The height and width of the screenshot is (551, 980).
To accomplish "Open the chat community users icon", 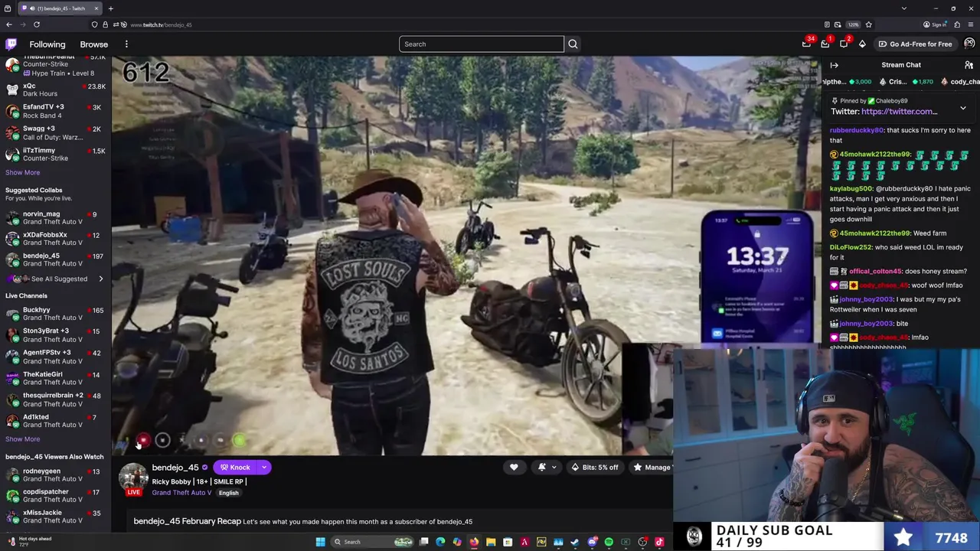I will pos(969,65).
